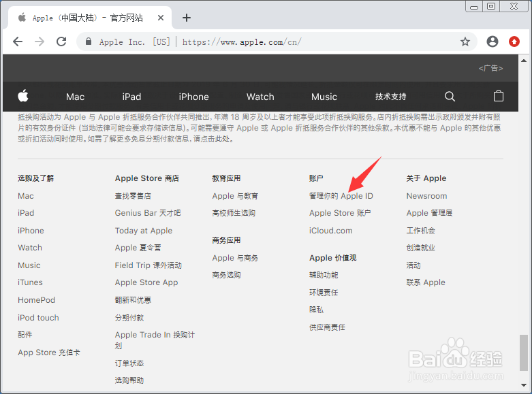Click the Apple 与商务 link
This screenshot has height=394, width=532.
point(235,258)
